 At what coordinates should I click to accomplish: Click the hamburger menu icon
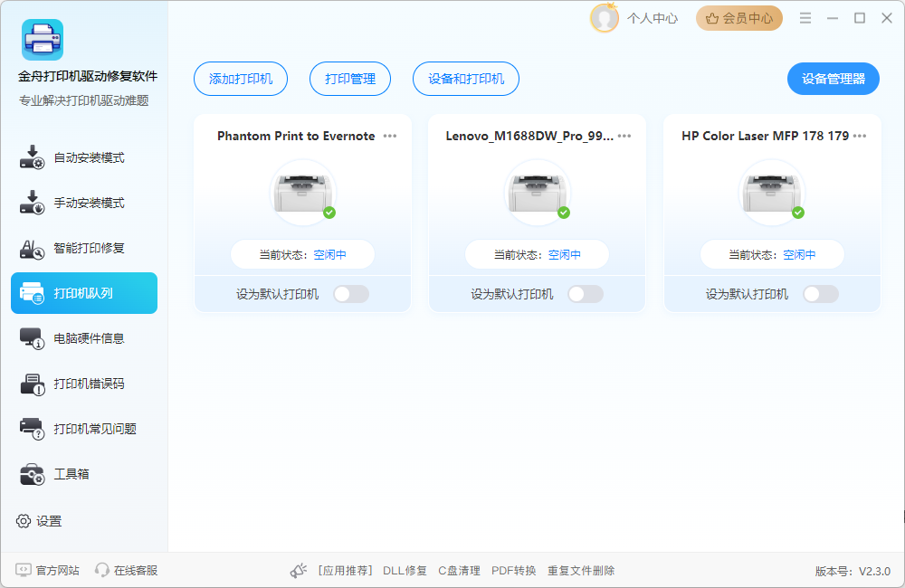pos(805,18)
